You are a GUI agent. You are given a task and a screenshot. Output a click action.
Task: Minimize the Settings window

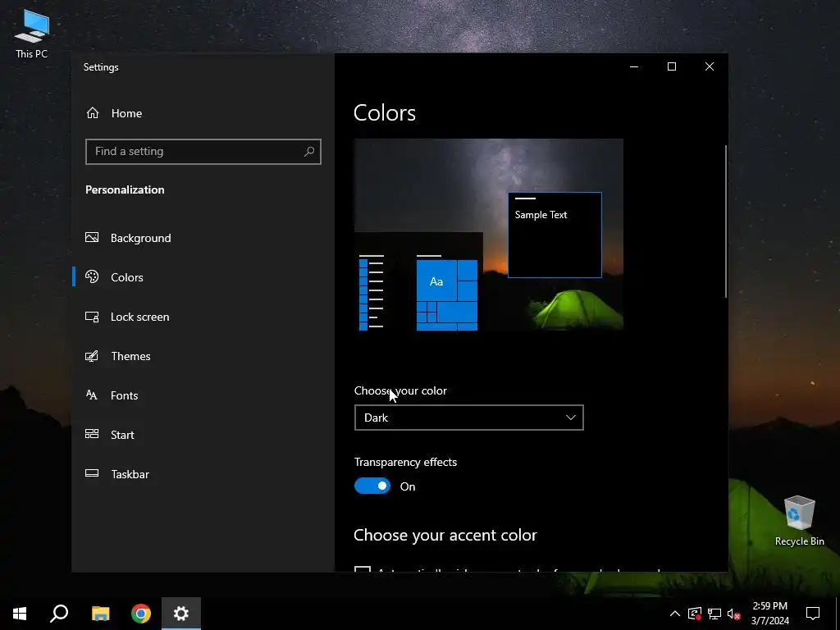(634, 66)
